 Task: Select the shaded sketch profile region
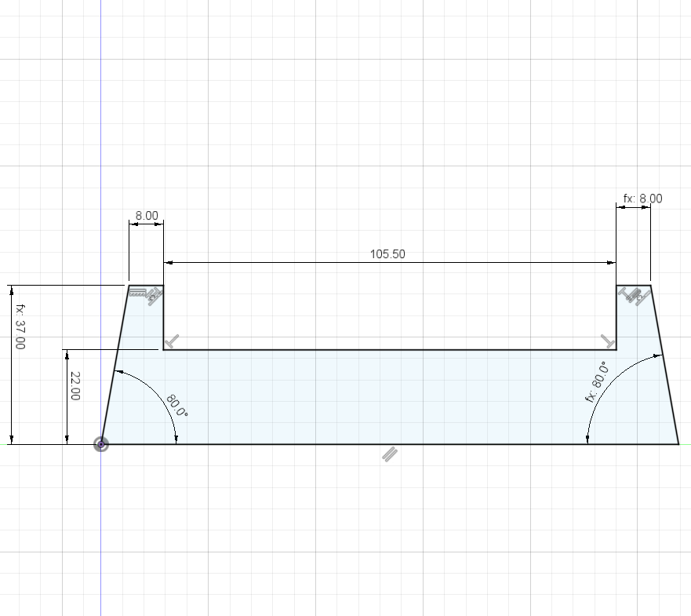click(390, 397)
